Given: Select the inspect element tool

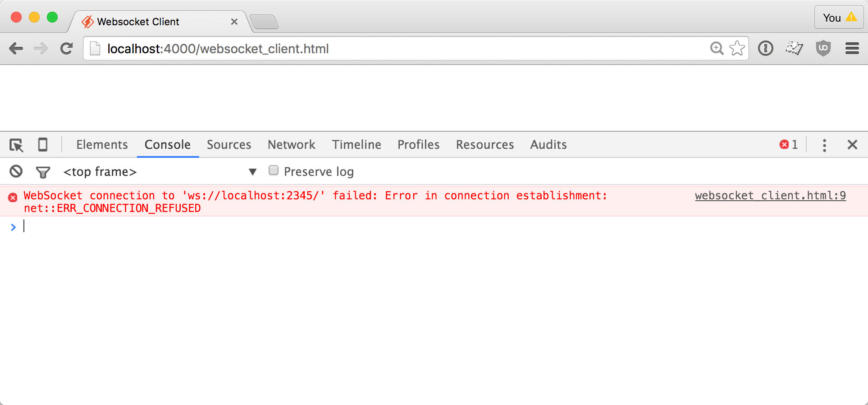Looking at the screenshot, I should click(16, 145).
